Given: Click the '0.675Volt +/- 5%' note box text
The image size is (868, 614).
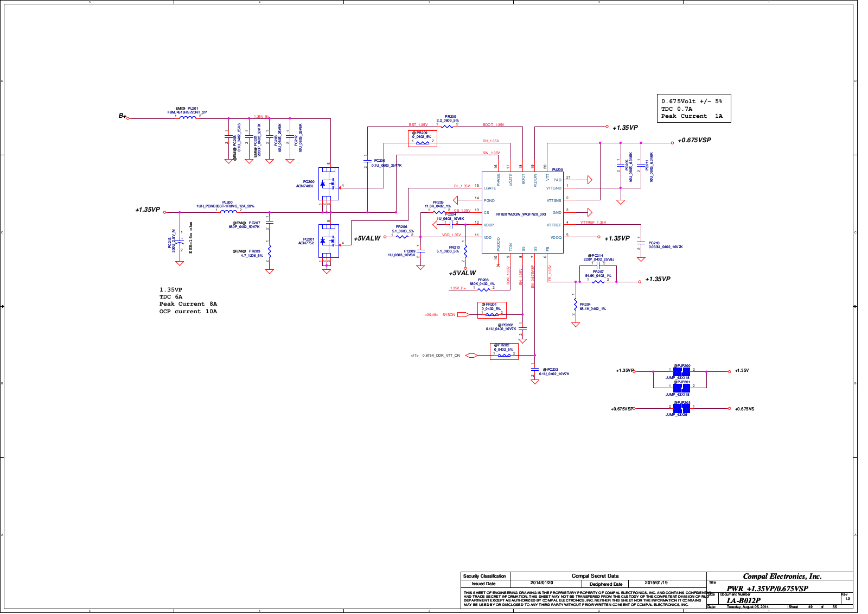Looking at the screenshot, I should pyautogui.click(x=692, y=102).
